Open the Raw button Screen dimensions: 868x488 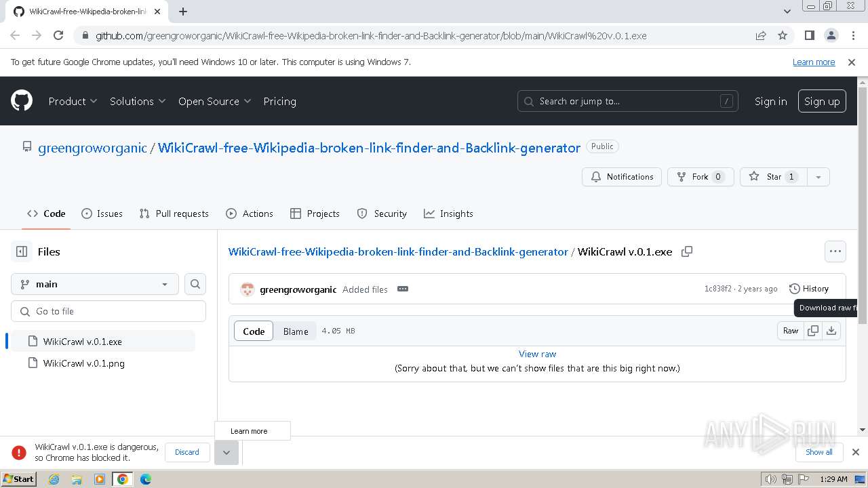pos(791,331)
